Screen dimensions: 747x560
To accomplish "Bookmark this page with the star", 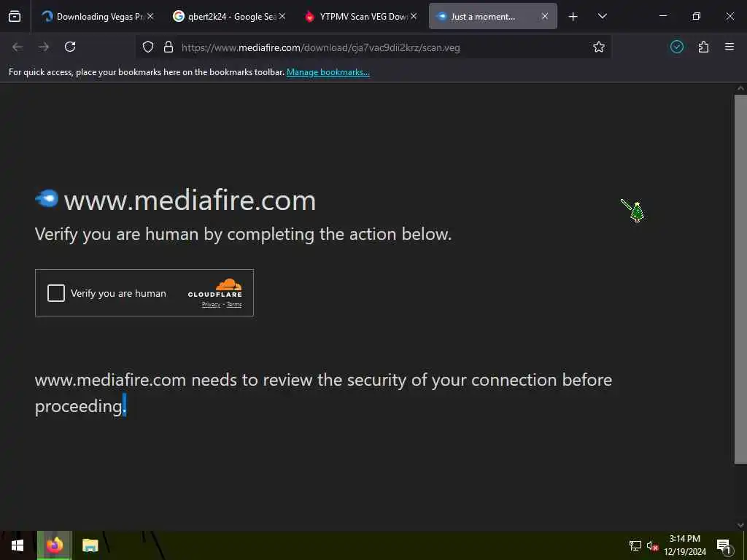I will (599, 47).
